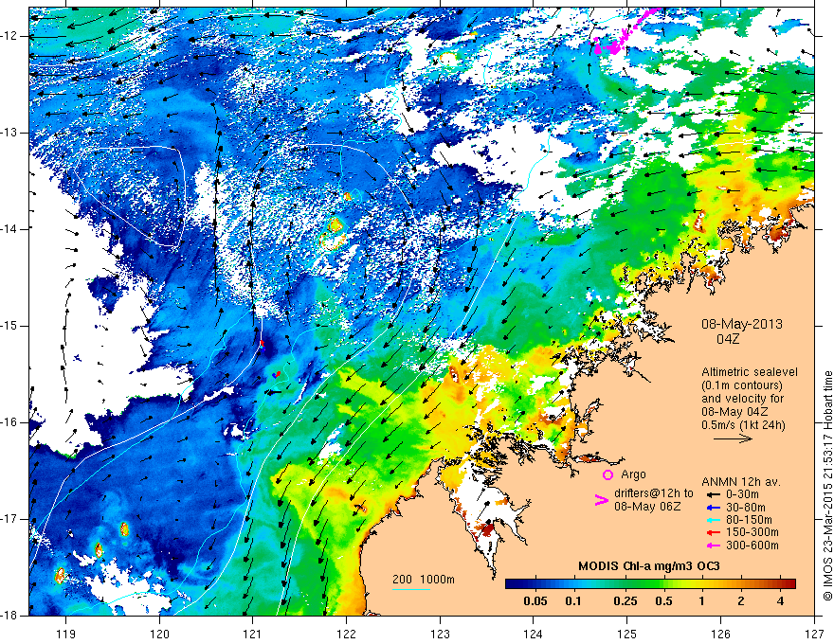Image resolution: width=834 pixels, height=644 pixels.
Task: Click the colorbar value 0.1
Action: (x=572, y=601)
